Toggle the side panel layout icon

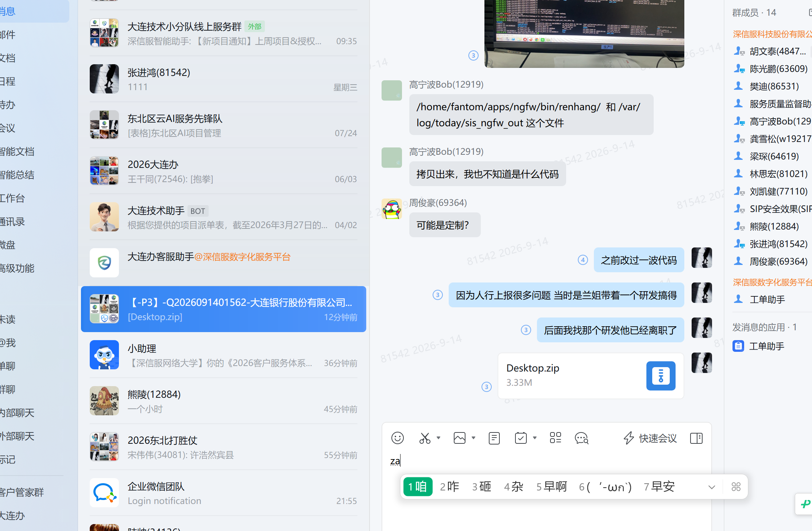[x=696, y=438]
